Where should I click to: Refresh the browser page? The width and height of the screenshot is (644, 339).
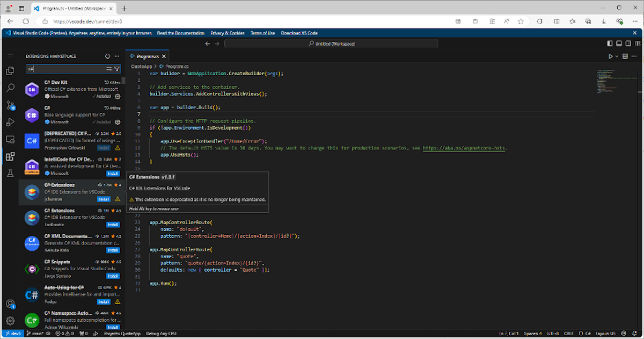[25, 21]
